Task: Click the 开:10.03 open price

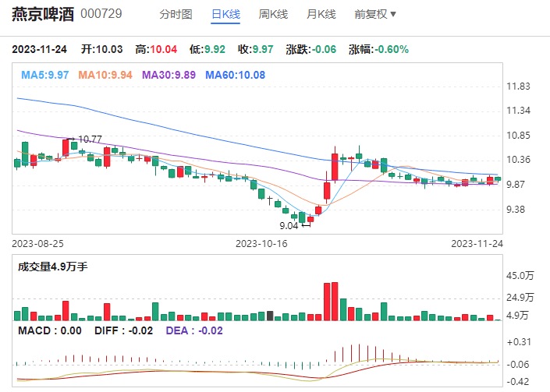Action: pyautogui.click(x=101, y=49)
